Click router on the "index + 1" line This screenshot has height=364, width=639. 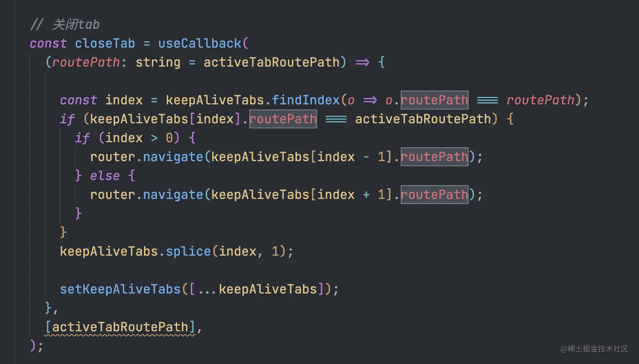tap(112, 195)
